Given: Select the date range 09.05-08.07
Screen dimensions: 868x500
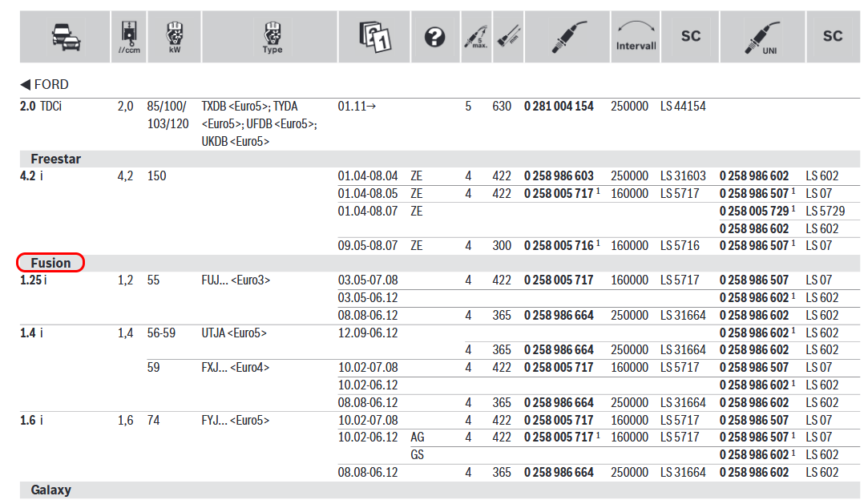Looking at the screenshot, I should (x=368, y=245).
